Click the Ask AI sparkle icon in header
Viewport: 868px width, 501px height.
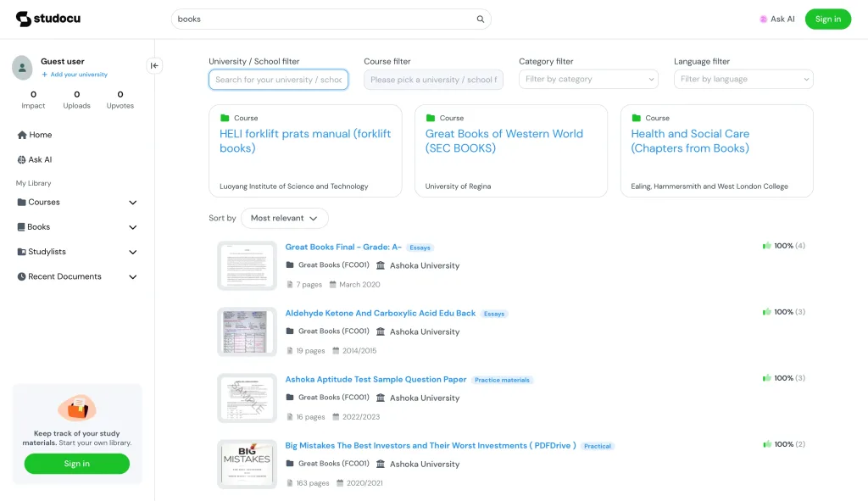coord(764,19)
